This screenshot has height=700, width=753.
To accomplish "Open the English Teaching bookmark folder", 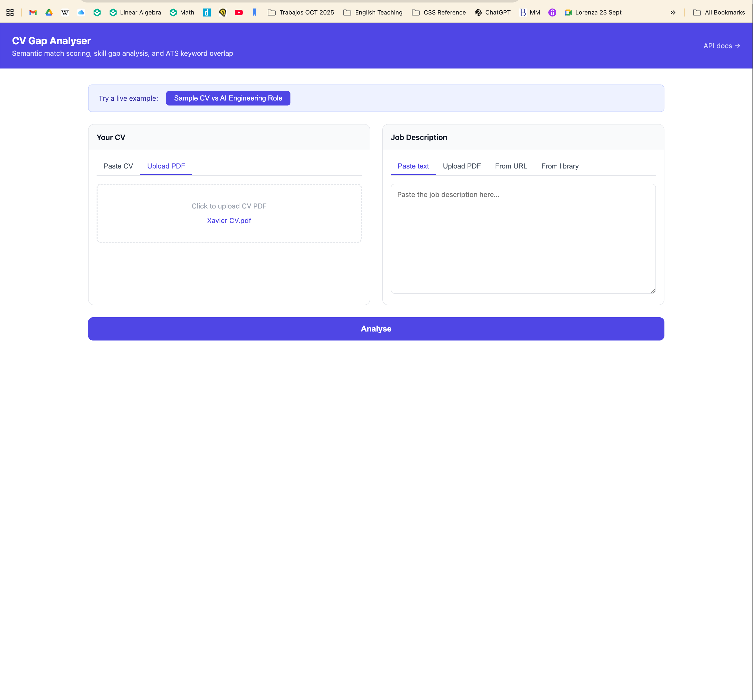I will click(x=373, y=12).
